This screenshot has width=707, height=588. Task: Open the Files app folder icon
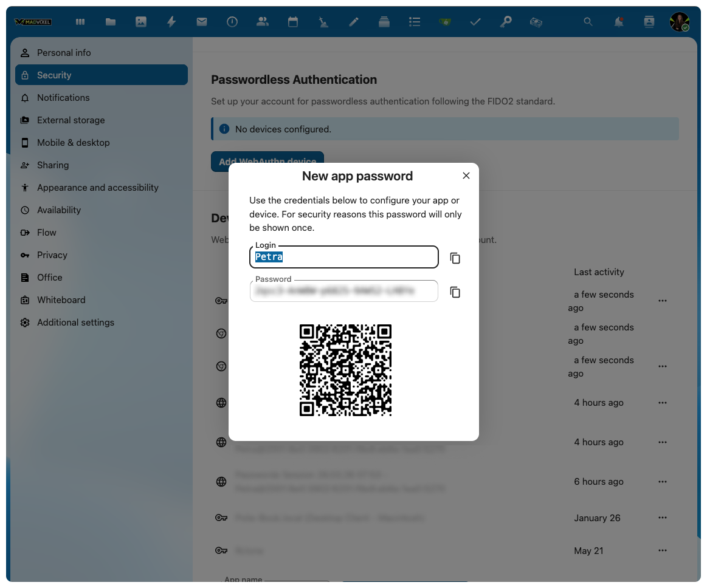click(111, 22)
